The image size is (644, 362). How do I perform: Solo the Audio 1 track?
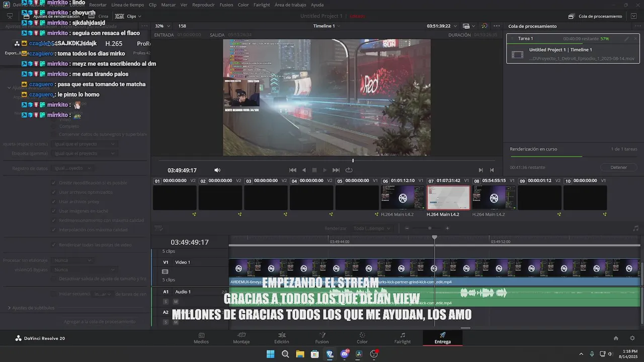(x=166, y=302)
